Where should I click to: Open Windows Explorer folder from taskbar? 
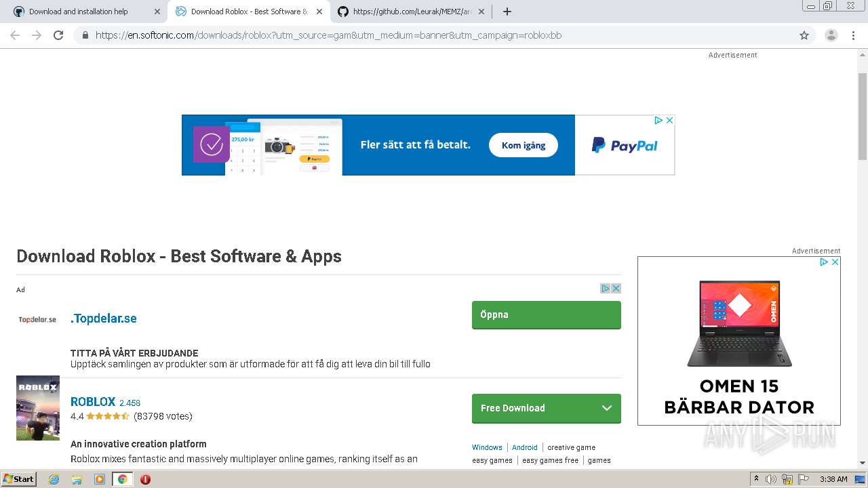click(x=77, y=479)
